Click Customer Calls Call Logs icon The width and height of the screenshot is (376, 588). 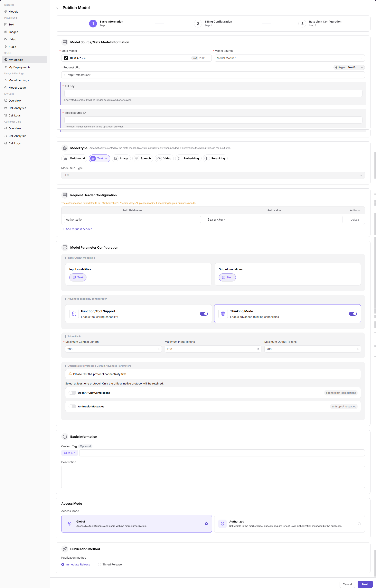(x=6, y=143)
